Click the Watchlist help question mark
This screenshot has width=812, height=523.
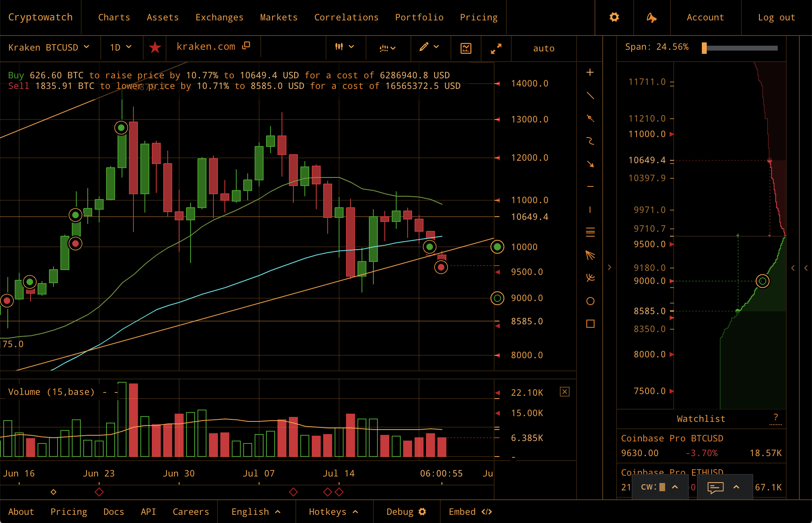point(775,417)
